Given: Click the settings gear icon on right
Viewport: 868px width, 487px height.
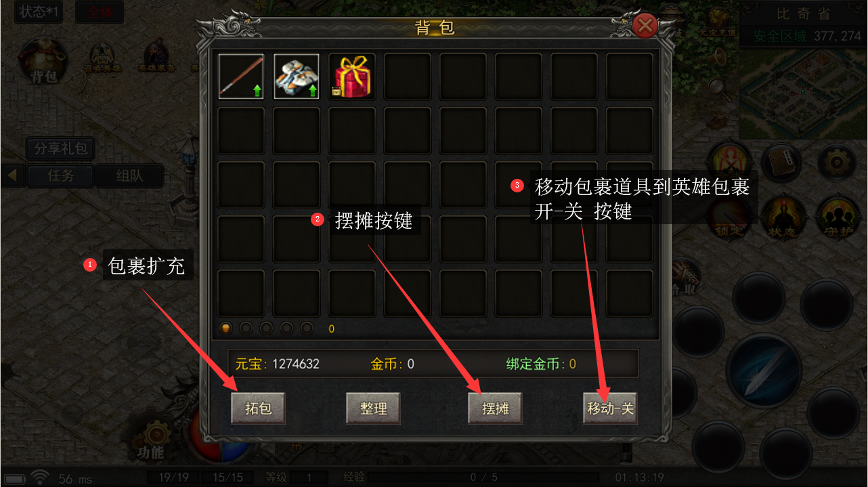Looking at the screenshot, I should click(x=837, y=163).
